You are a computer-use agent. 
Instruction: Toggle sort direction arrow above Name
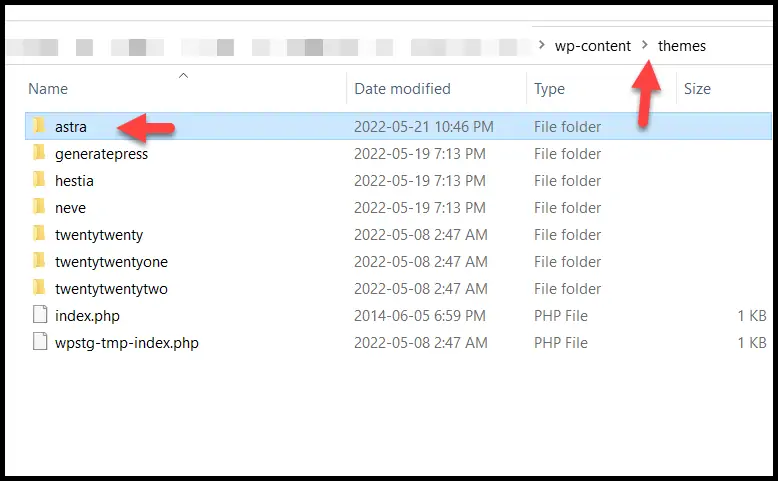click(183, 75)
